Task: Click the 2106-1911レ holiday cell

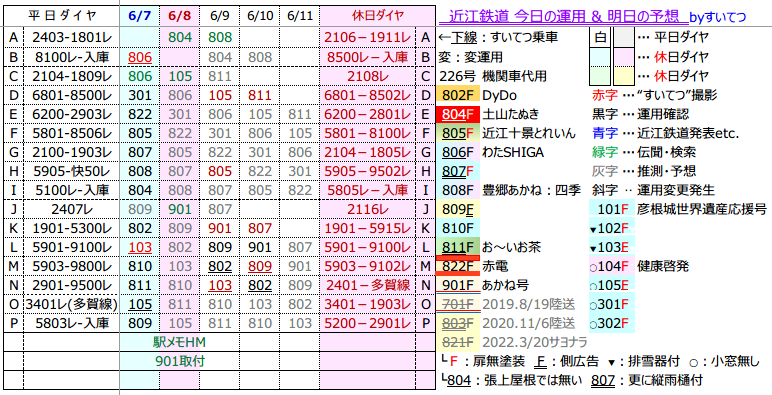Action: (x=368, y=37)
